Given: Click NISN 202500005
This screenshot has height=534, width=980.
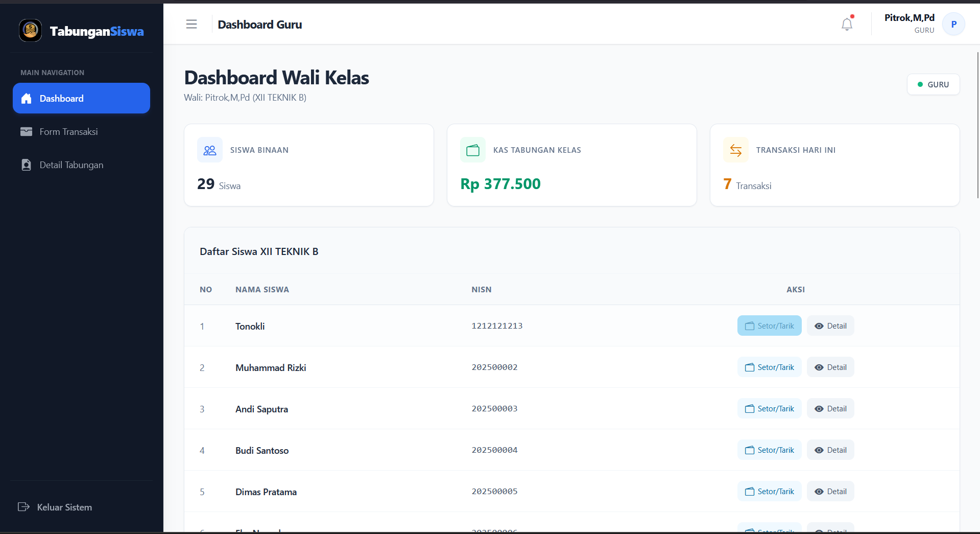Looking at the screenshot, I should [494, 491].
